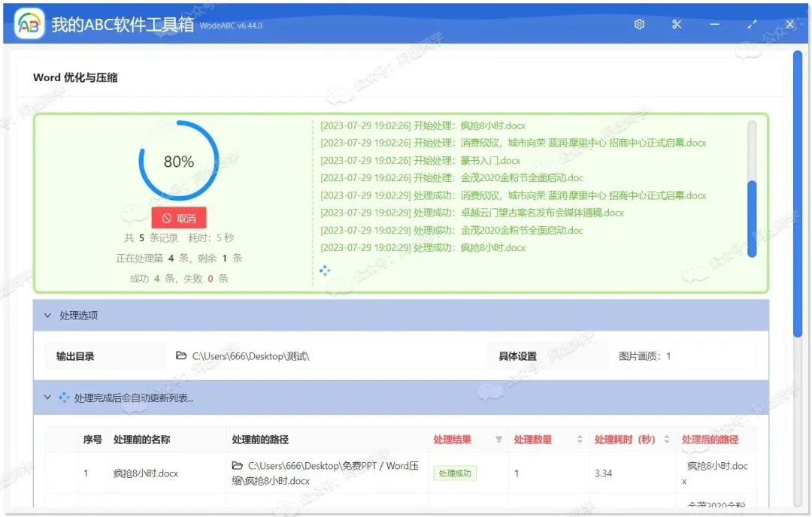Click the 具体设置 label
The height and width of the screenshot is (517, 812).
pyautogui.click(x=517, y=356)
